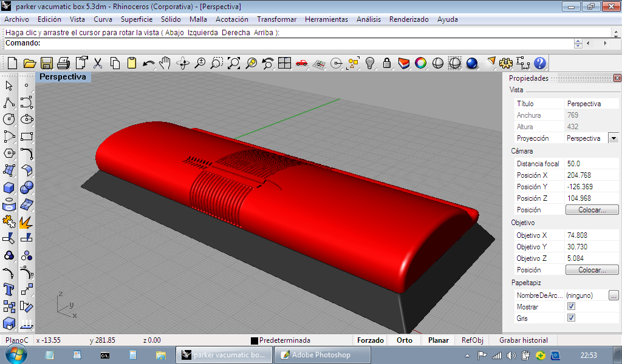Click the black layer color swatch
Image resolution: width=622 pixels, height=364 pixels.
255,341
